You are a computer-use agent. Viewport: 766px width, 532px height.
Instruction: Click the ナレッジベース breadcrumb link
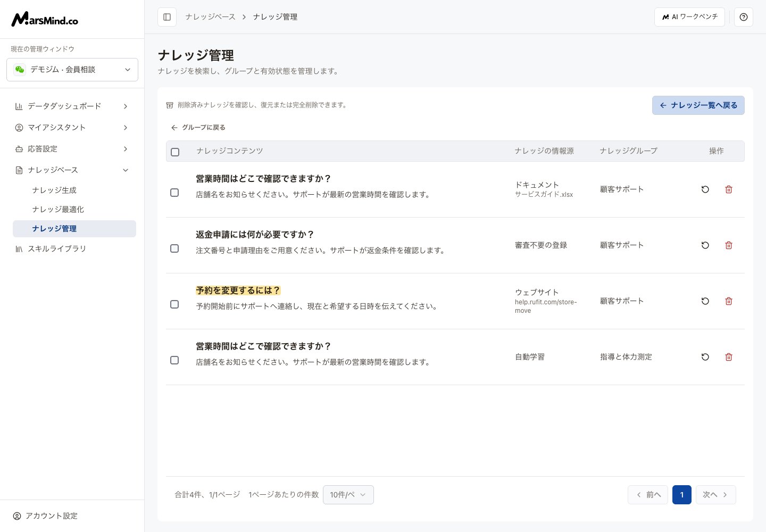click(x=210, y=17)
